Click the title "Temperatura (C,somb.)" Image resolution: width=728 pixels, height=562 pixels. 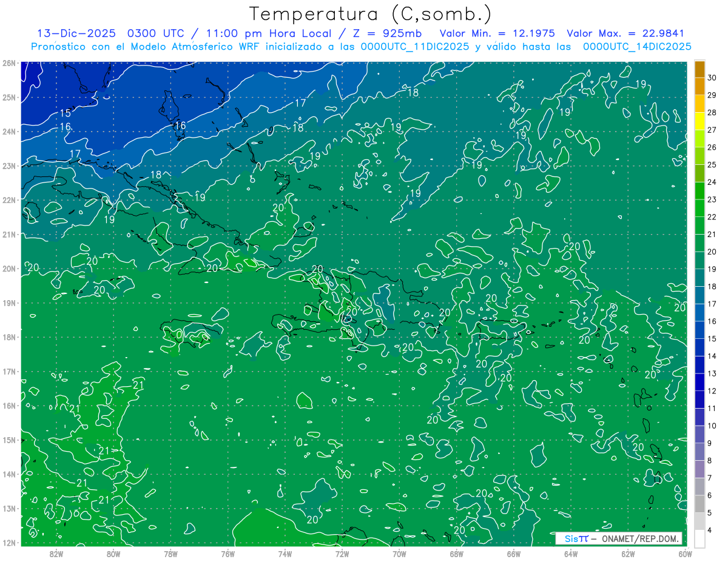tap(371, 14)
